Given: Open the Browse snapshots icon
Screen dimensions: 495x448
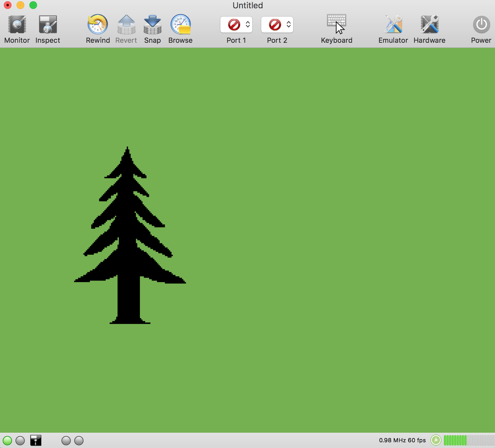Looking at the screenshot, I should (x=181, y=25).
